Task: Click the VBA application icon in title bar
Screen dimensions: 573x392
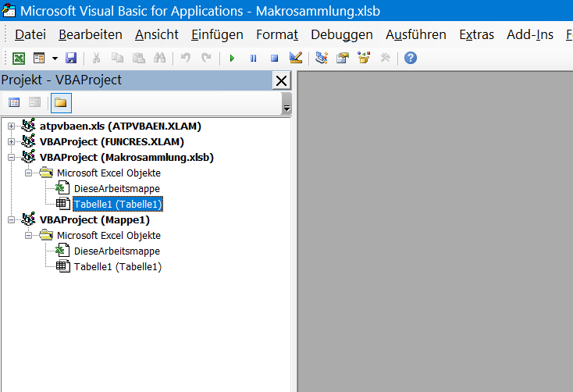Action: coord(9,10)
